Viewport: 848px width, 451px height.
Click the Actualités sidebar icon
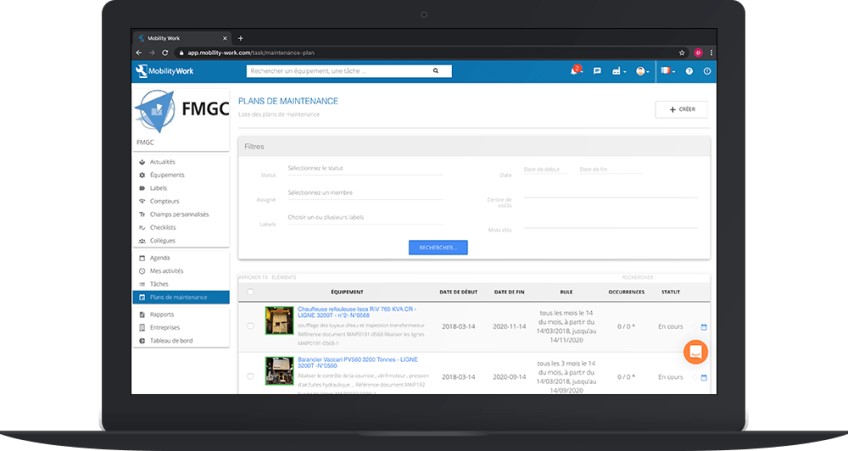(x=142, y=162)
